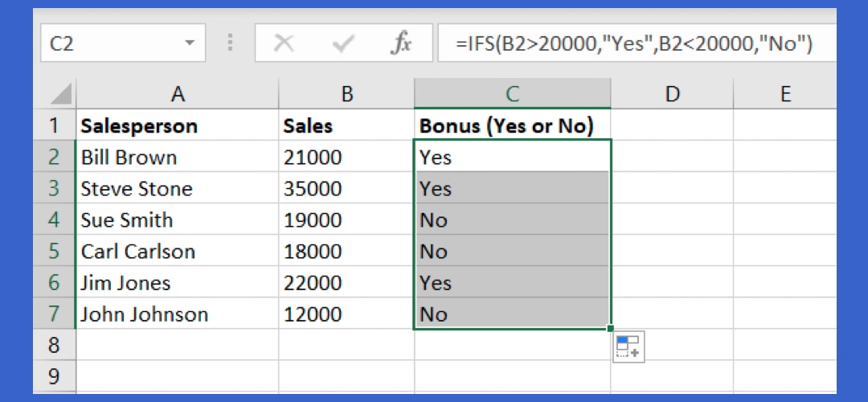Click the cell with 12000

click(x=346, y=314)
